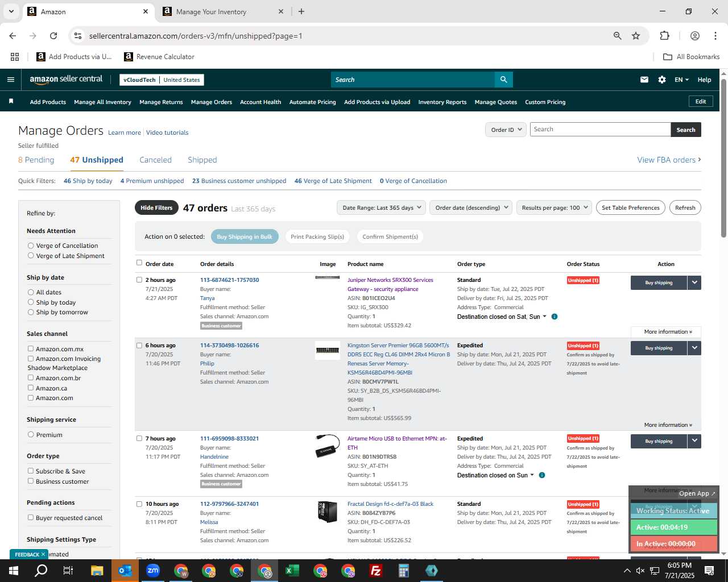The width and height of the screenshot is (728, 582).
Task: Go back using the browser back arrow
Action: click(13, 36)
